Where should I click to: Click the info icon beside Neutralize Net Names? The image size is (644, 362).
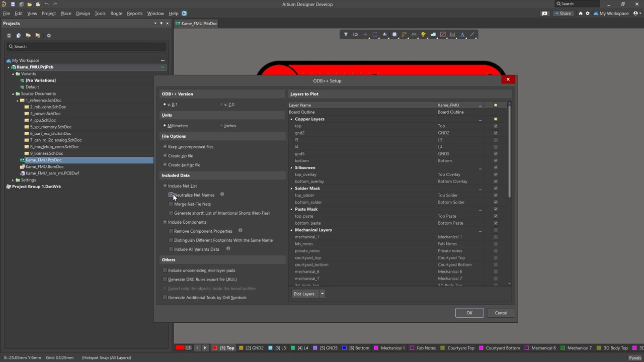pyautogui.click(x=222, y=195)
